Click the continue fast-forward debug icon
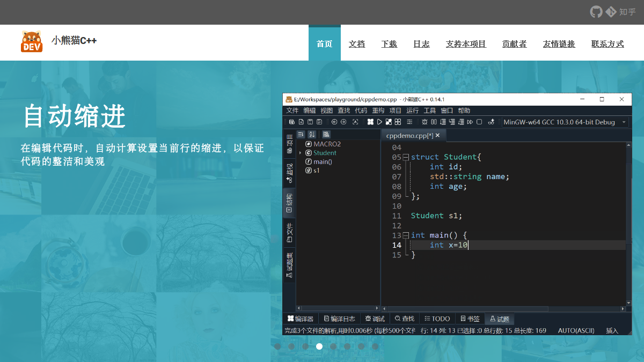This screenshot has width=644, height=362. [x=470, y=122]
